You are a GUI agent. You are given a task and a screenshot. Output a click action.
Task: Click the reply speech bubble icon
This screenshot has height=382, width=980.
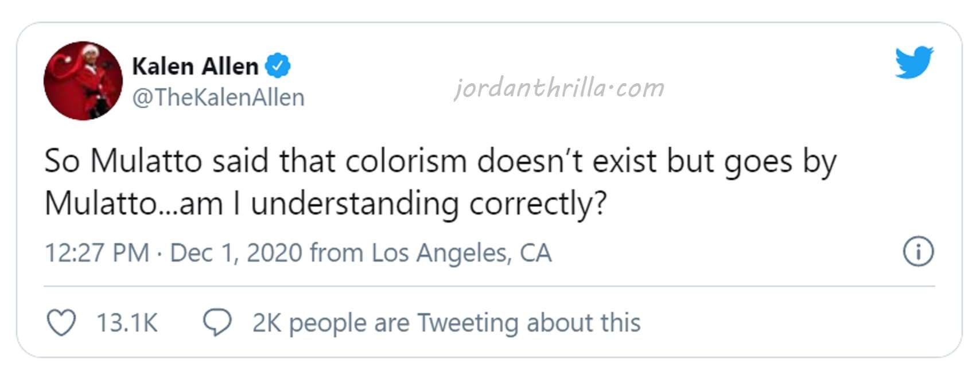point(217,322)
